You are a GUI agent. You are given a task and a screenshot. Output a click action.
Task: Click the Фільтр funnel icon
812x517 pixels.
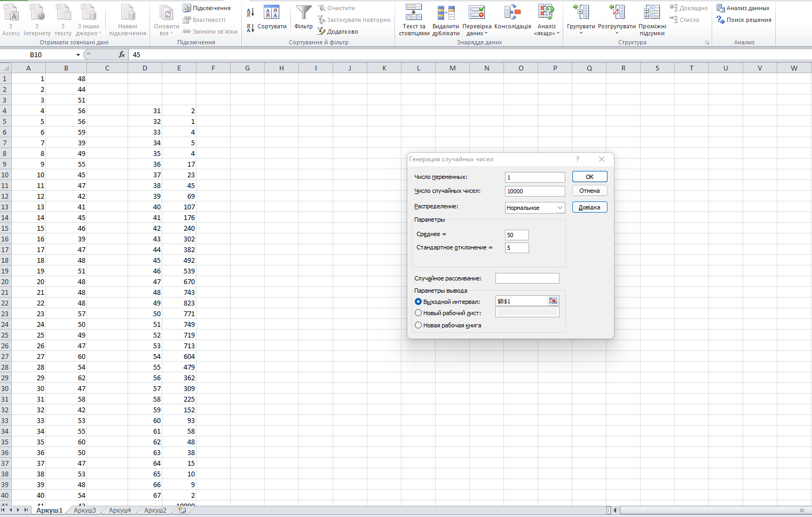[x=303, y=13]
